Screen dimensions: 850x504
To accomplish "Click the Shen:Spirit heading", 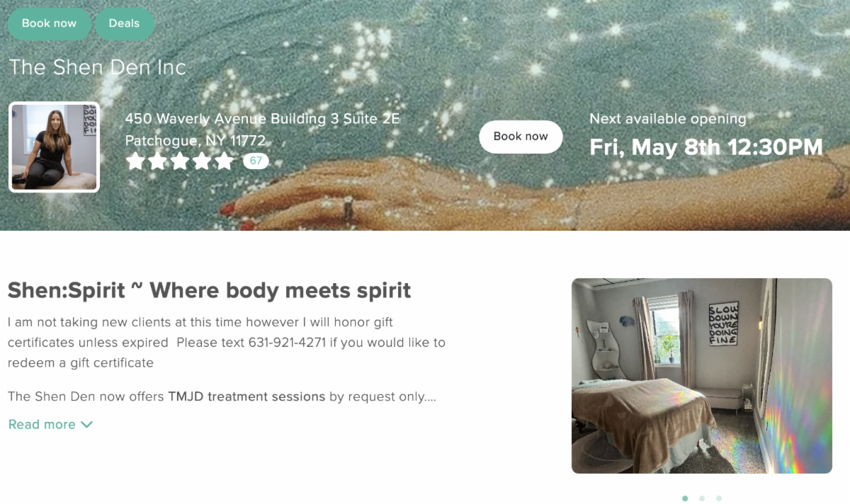I will coord(209,290).
